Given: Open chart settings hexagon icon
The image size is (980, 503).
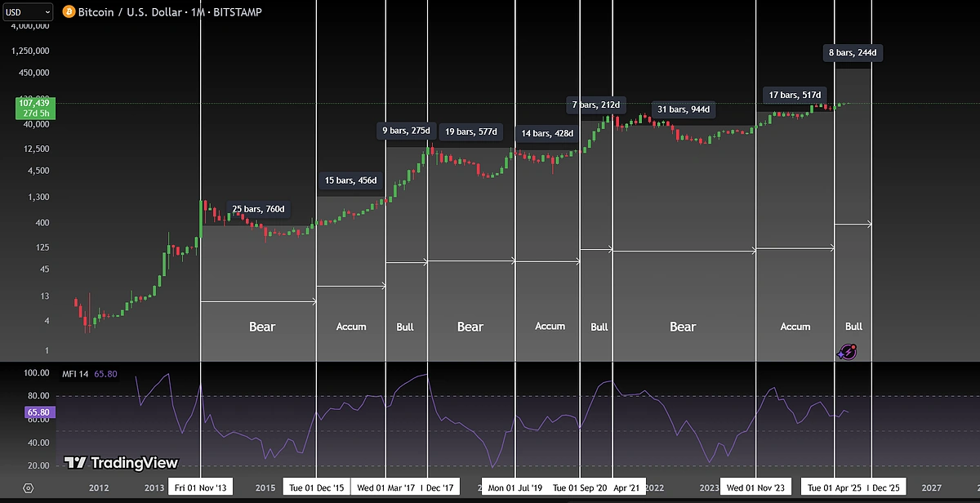Looking at the screenshot, I should pyautogui.click(x=29, y=487).
